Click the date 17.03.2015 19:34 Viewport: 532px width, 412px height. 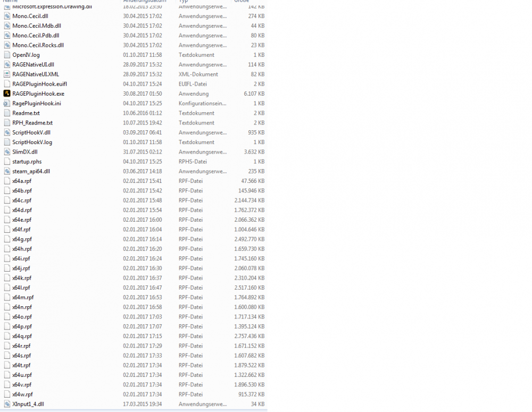(x=143, y=404)
